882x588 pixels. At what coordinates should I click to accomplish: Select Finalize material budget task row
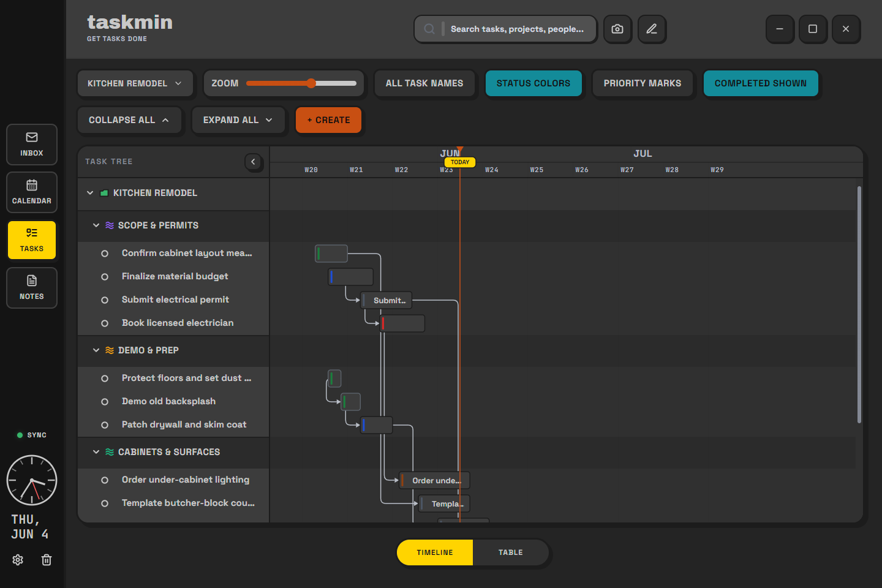click(x=173, y=277)
